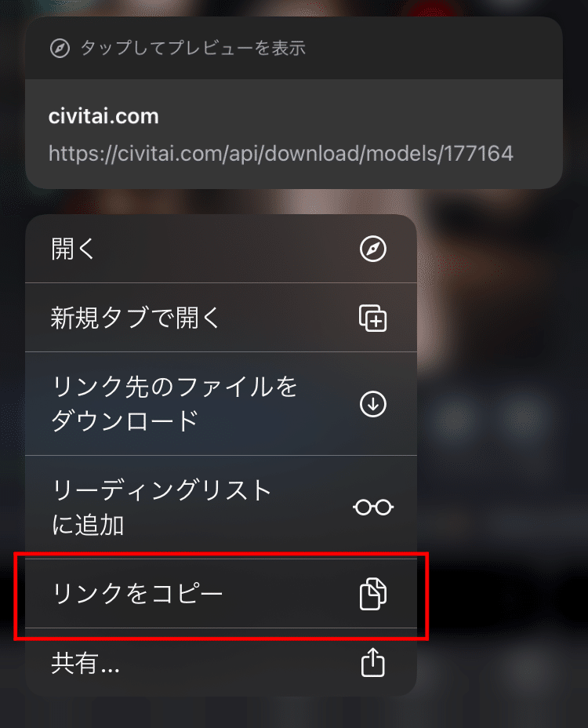The image size is (588, 728).
Task: Select 開く from the context menu
Action: pyautogui.click(x=221, y=249)
